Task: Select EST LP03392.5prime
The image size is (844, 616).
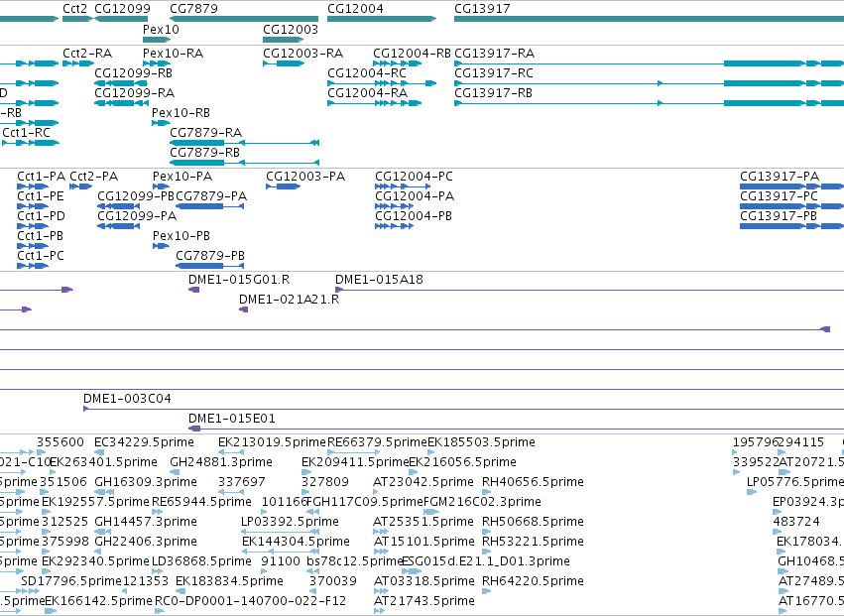Action: [291, 522]
